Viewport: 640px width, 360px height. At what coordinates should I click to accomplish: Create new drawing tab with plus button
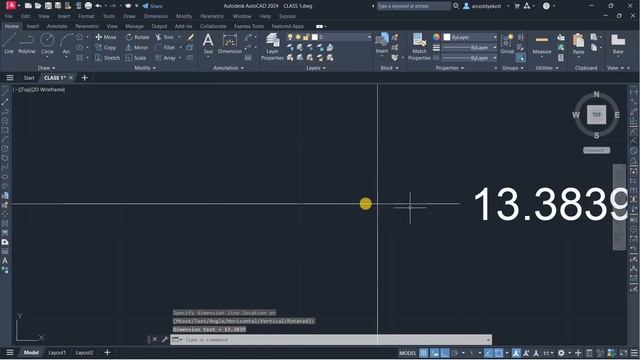84,78
